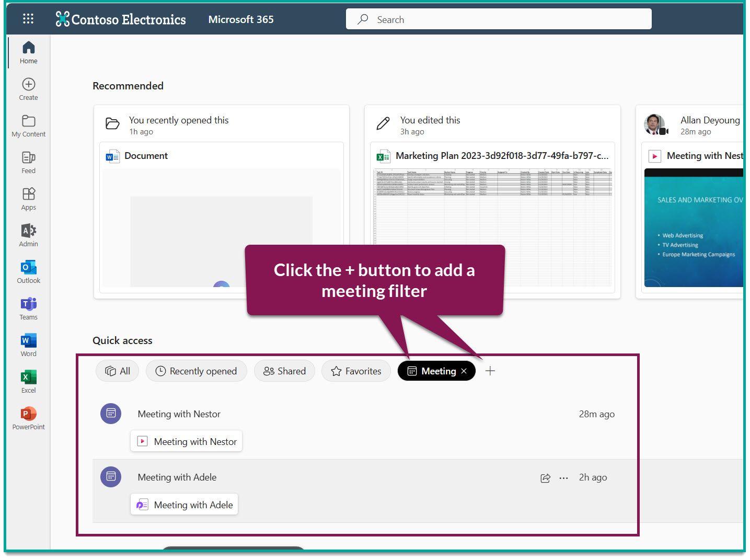Screen dimensions: 750x560
Task: Toggle the Favorites filter
Action: tap(356, 371)
